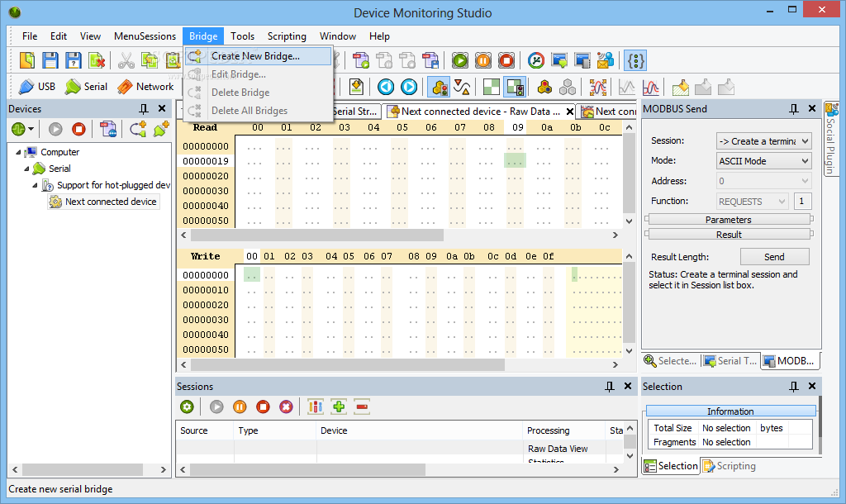Click the green plus icon in Sessions toolbar
Viewport: 846px width, 504px height.
pos(339,407)
